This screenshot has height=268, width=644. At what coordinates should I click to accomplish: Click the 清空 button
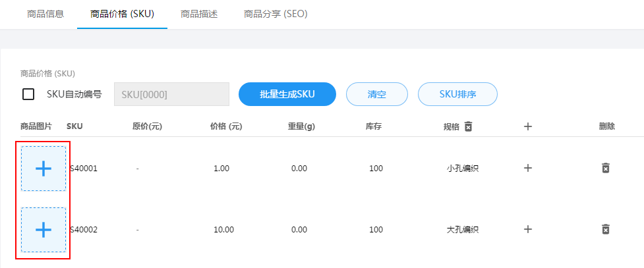tap(376, 94)
